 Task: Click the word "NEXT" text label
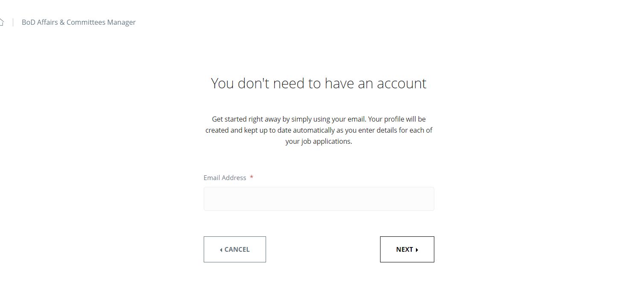[404, 250]
